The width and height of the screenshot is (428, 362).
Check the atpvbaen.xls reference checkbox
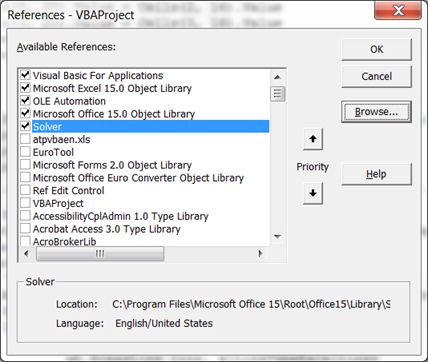point(25,139)
